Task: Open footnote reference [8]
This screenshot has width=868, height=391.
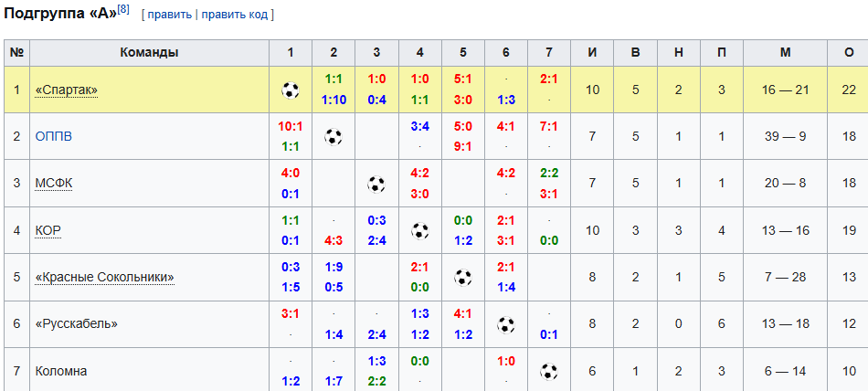Action: [x=123, y=9]
